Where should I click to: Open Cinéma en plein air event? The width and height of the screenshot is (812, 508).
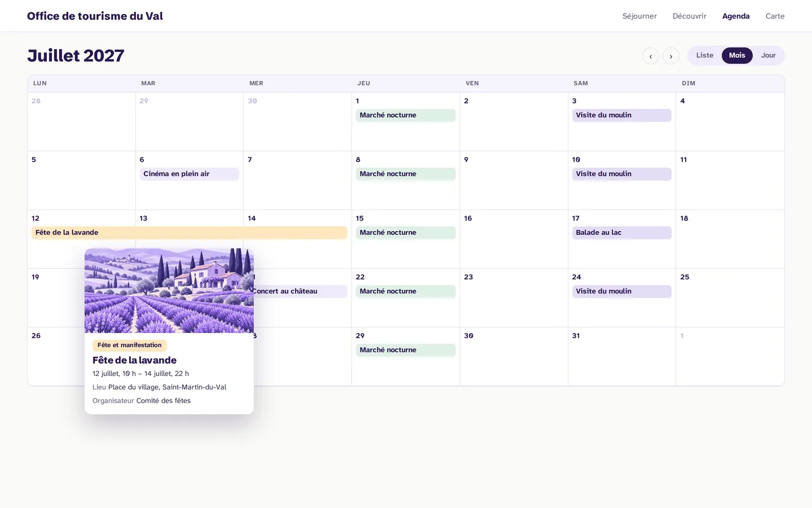pyautogui.click(x=189, y=174)
